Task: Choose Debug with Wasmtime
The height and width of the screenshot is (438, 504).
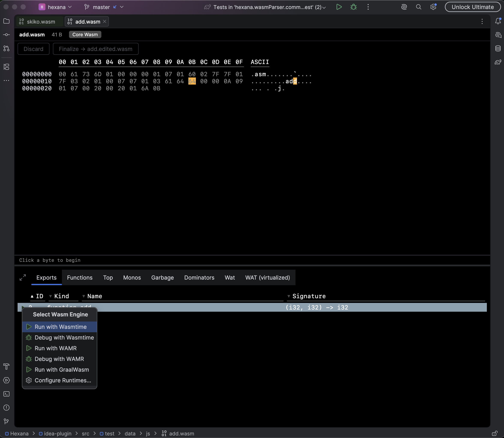Action: click(60, 338)
